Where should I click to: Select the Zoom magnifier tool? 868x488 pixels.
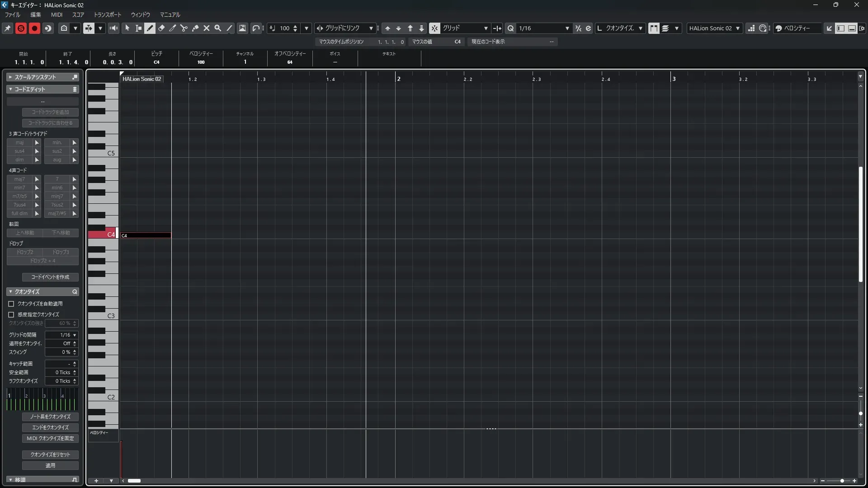(x=218, y=28)
